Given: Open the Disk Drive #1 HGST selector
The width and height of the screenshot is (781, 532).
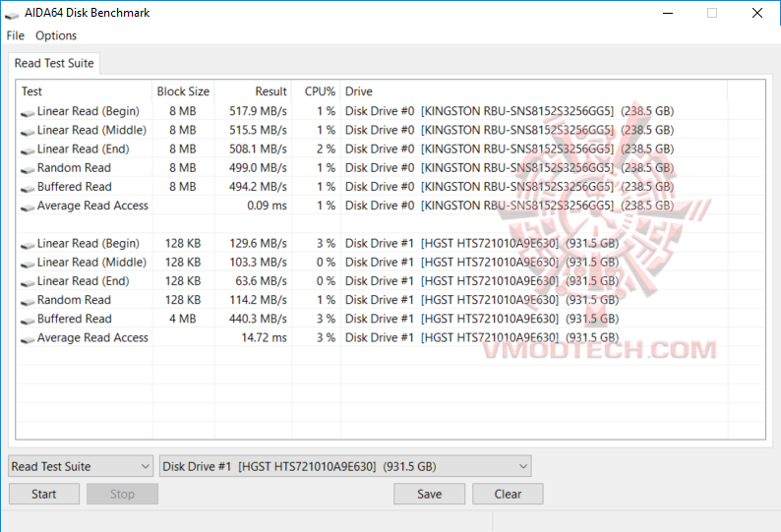Looking at the screenshot, I should [x=345, y=466].
